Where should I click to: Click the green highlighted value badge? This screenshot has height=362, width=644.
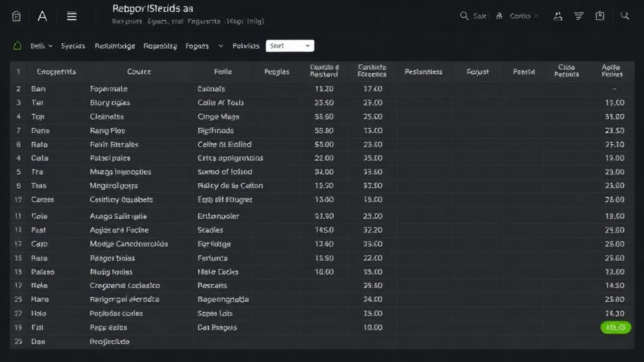[x=615, y=327]
